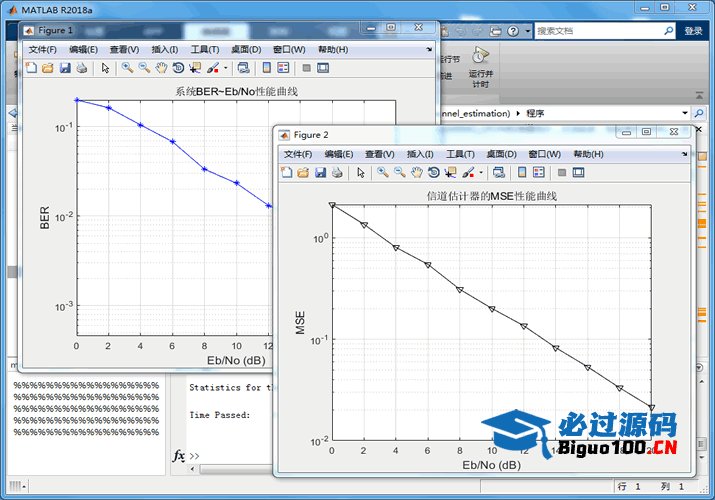This screenshot has height=500, width=715.
Task: Open 窗口(W) menu in Figure 2
Action: (x=544, y=154)
